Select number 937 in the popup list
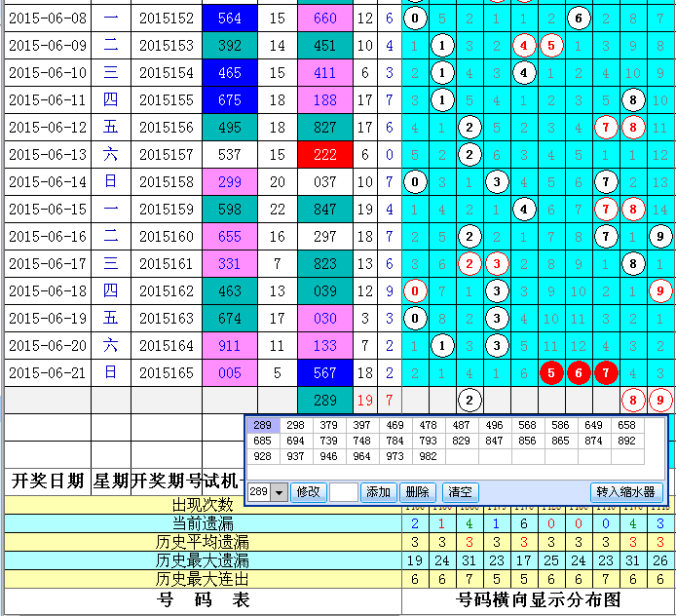676x616 pixels. coord(296,456)
